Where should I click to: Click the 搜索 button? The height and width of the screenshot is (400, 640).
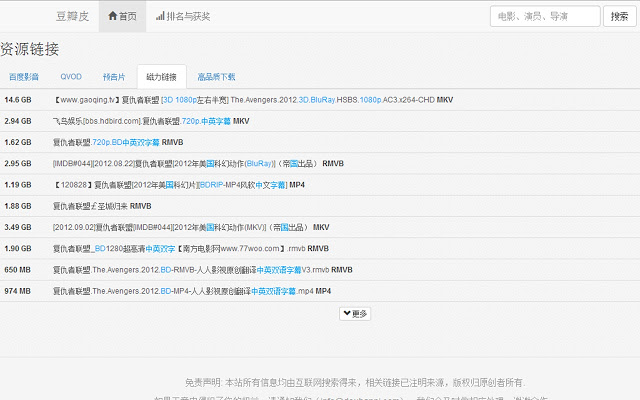click(619, 16)
